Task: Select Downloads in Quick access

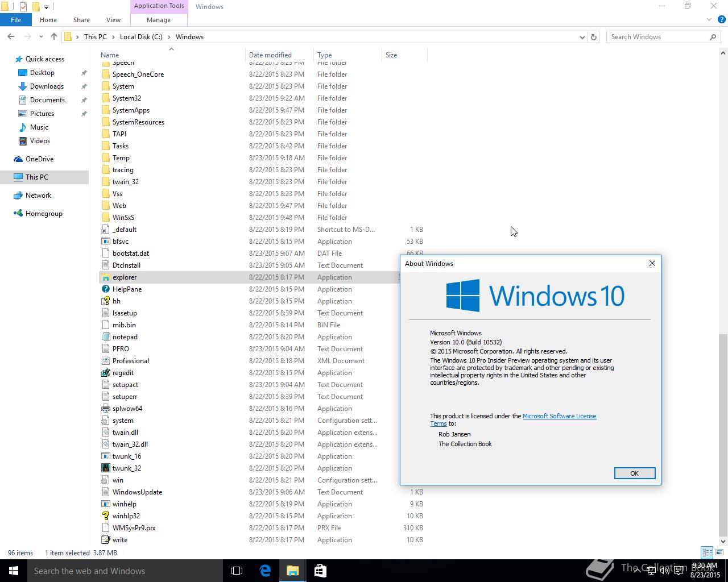Action: click(x=47, y=86)
